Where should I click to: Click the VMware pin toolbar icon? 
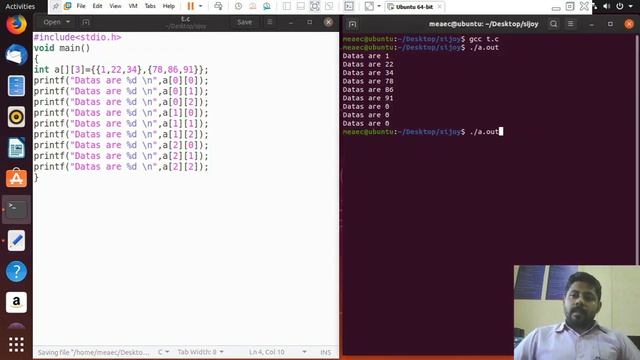click(56, 6)
